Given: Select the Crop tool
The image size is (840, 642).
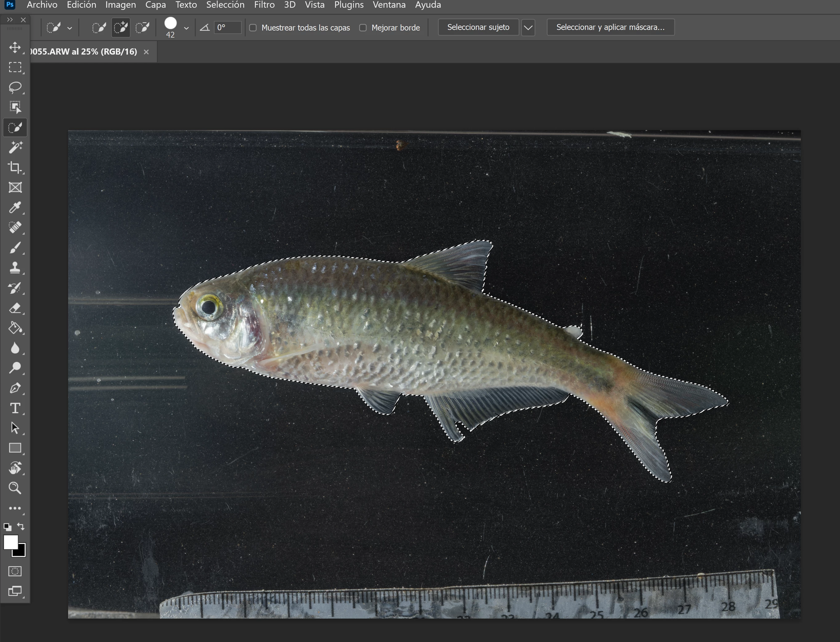Looking at the screenshot, I should [x=15, y=167].
